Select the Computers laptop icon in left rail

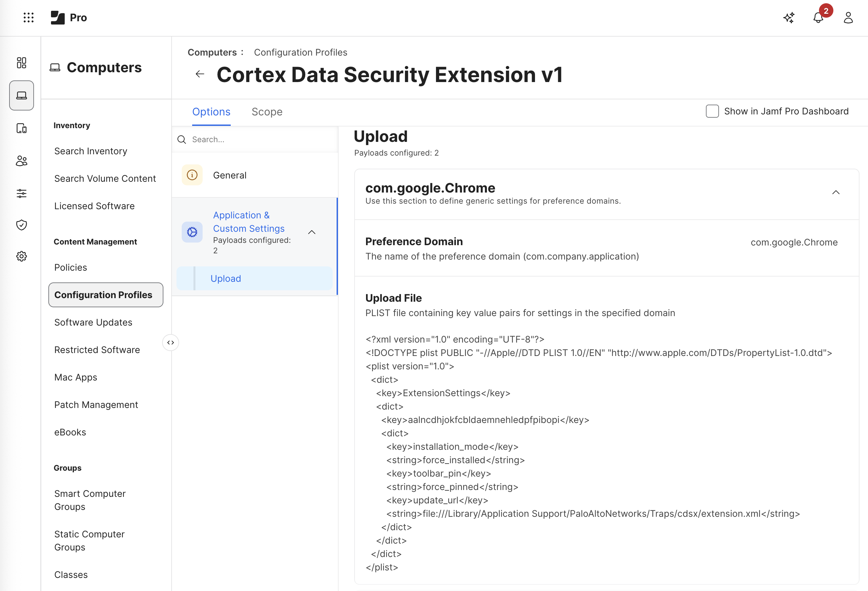[x=22, y=96]
